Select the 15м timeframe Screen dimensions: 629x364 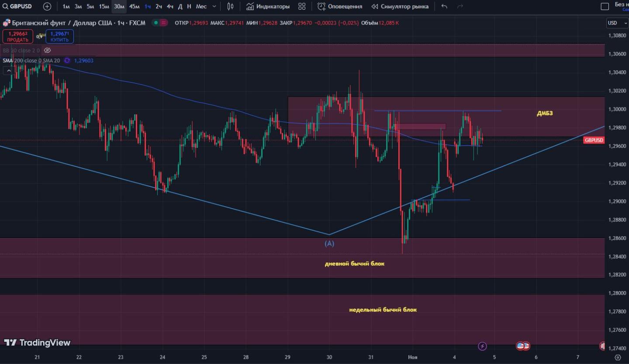[104, 7]
